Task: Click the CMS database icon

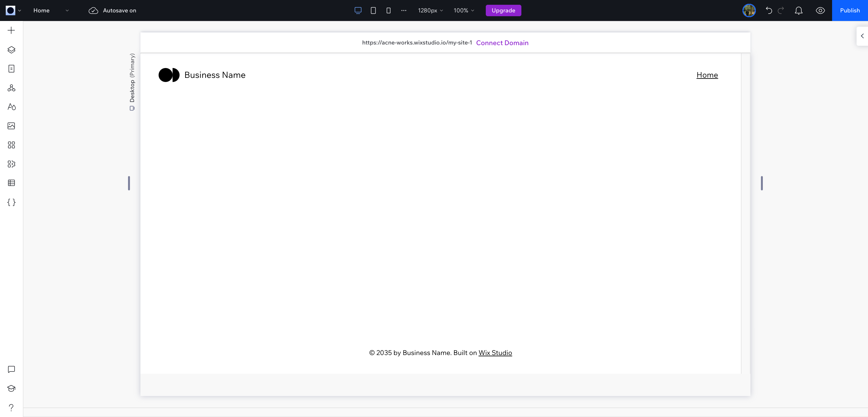Action: coord(12,183)
